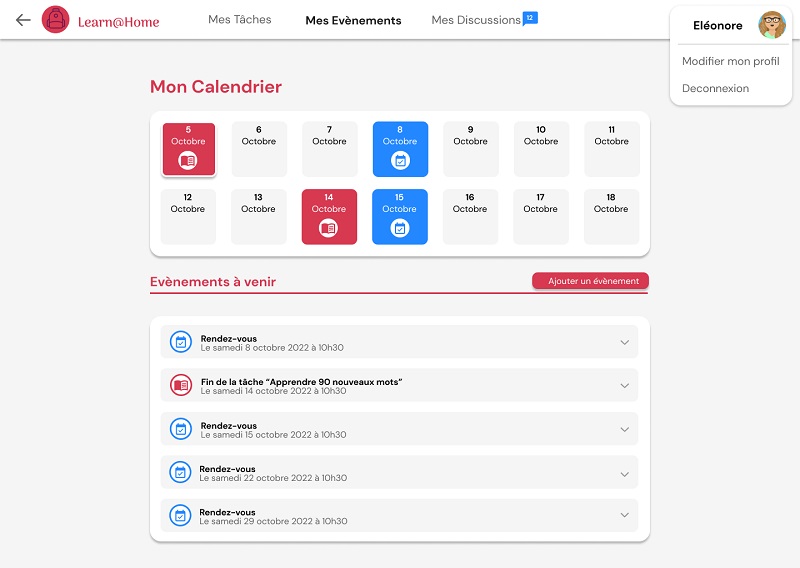This screenshot has width=800, height=568.
Task: Select the 10 Octobre calendar day
Action: (x=541, y=149)
